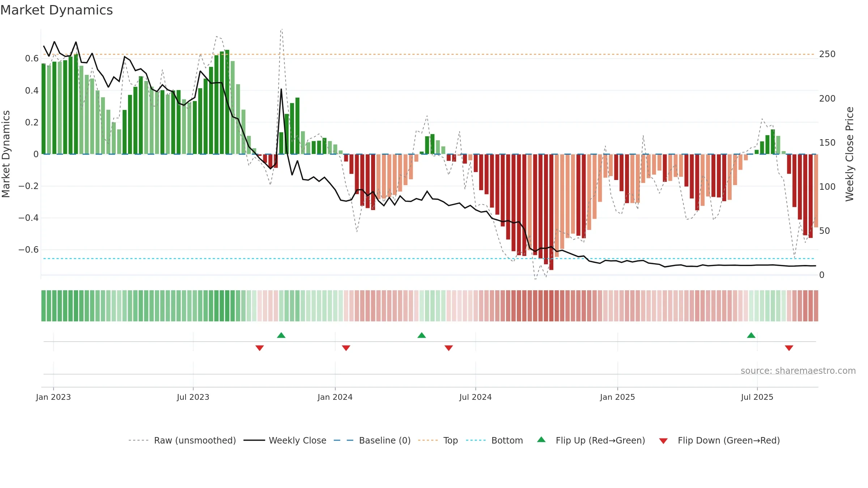Click the Jan 2024 x-axis label

pyautogui.click(x=335, y=397)
